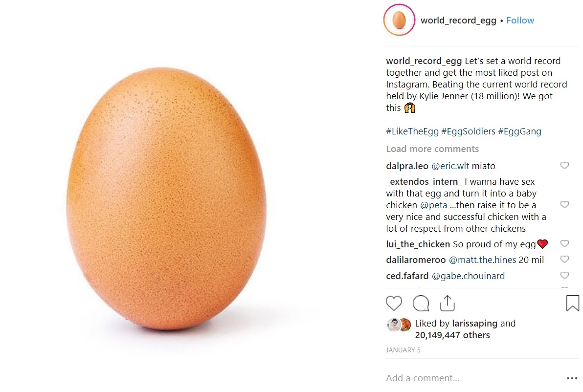Like dalpra.leo's comment
The image size is (583, 392).
pos(564,166)
